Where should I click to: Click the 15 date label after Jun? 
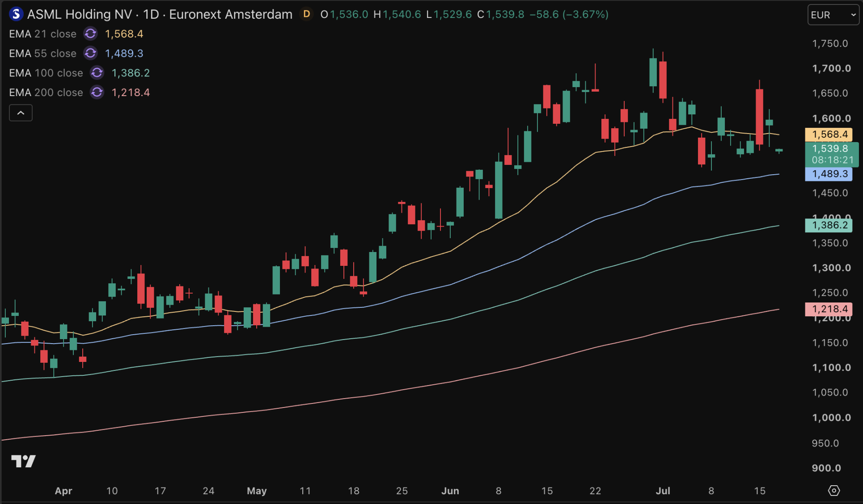pos(547,491)
